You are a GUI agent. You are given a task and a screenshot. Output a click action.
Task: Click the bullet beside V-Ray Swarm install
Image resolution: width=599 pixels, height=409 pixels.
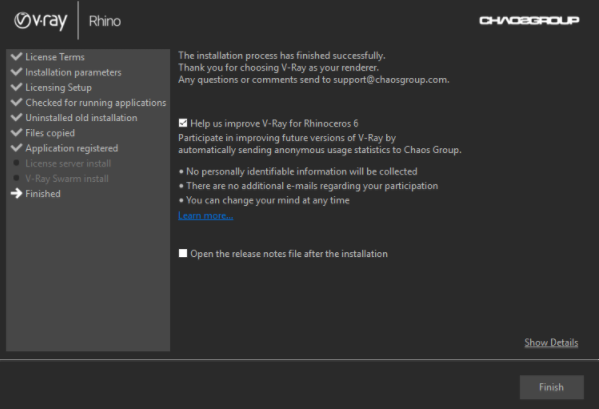tap(16, 178)
